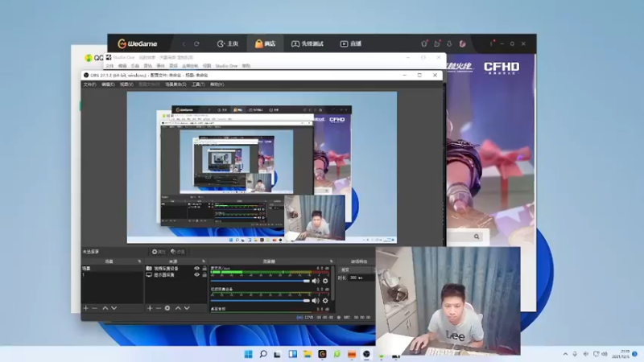Switch to WeGame 商店 store tab
This screenshot has width=644, height=362.
[265, 43]
